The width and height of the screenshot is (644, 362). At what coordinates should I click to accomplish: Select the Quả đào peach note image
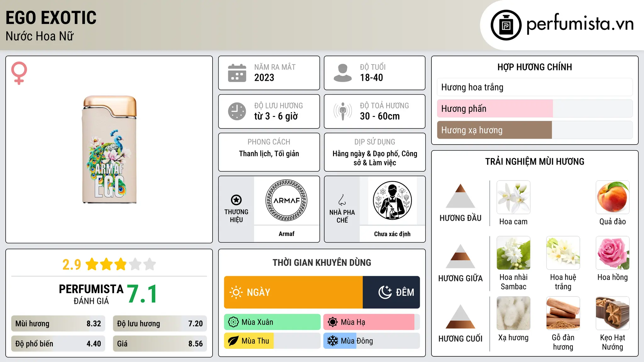(613, 197)
